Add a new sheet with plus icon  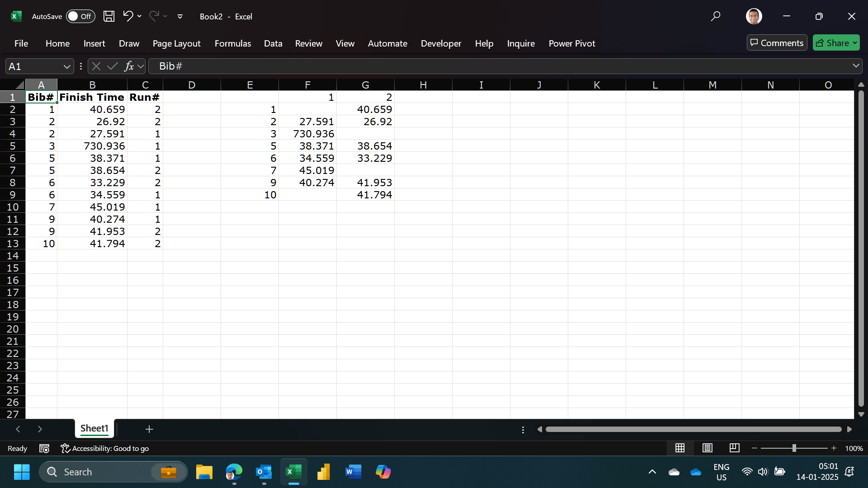coord(149,429)
